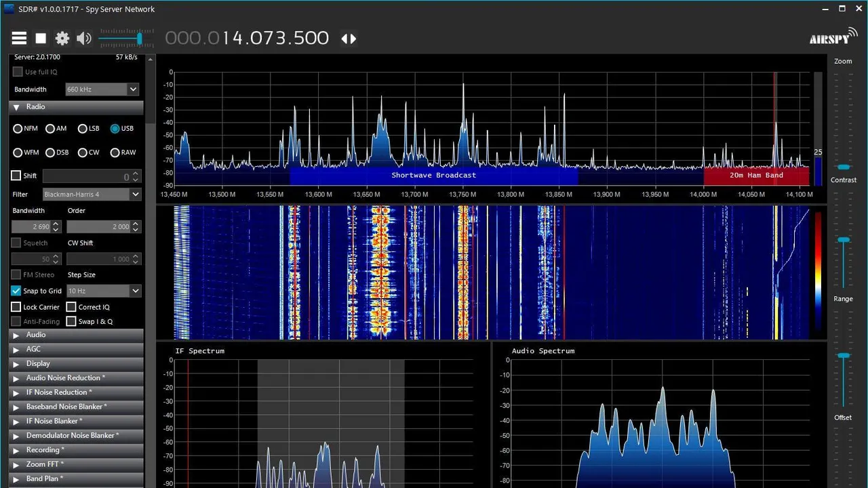Image resolution: width=868 pixels, height=488 pixels.
Task: Click the 57 kB/s data rate text
Action: [x=126, y=58]
